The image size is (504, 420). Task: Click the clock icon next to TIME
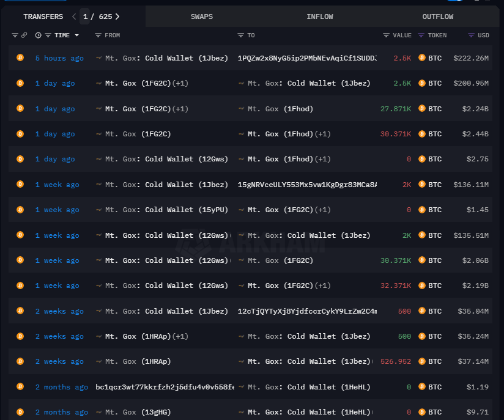pos(39,35)
